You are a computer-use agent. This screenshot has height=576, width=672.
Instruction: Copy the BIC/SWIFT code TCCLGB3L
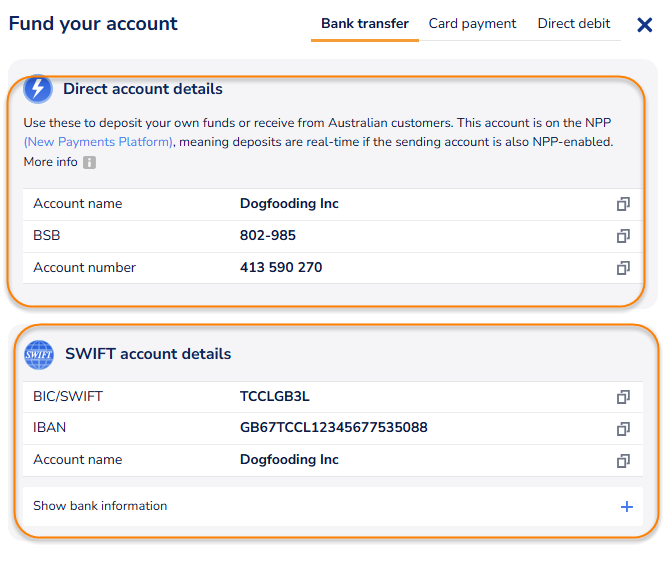click(x=623, y=397)
